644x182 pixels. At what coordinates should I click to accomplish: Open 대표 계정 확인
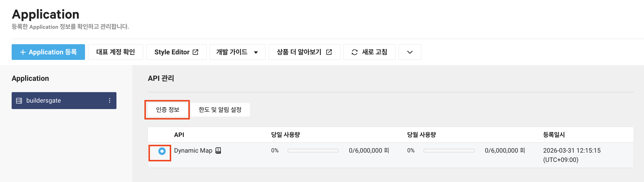[x=115, y=52]
